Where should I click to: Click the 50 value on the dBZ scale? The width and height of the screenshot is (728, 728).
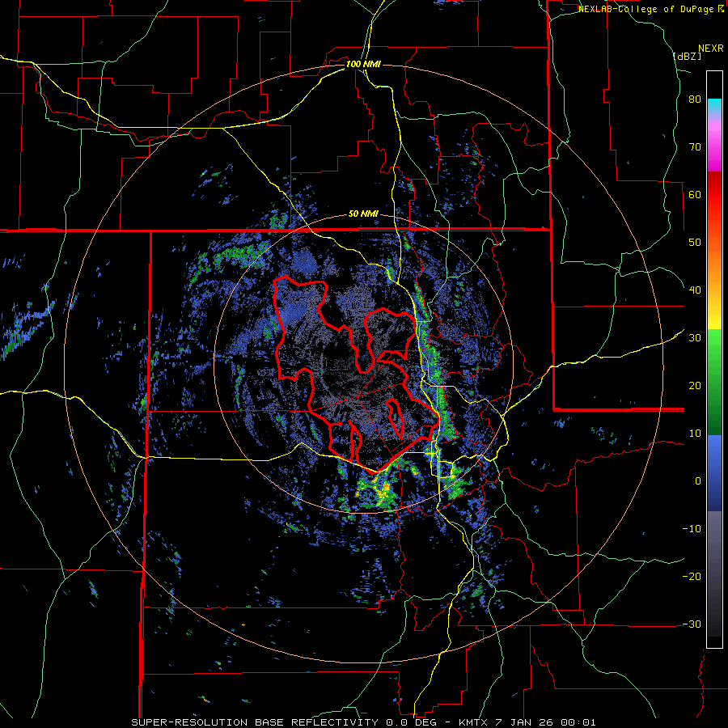695,243
